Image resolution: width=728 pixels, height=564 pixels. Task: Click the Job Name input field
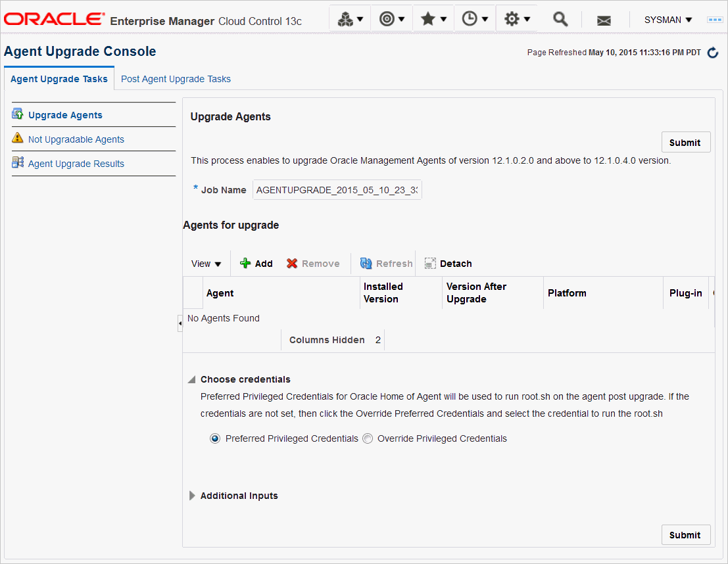(337, 190)
